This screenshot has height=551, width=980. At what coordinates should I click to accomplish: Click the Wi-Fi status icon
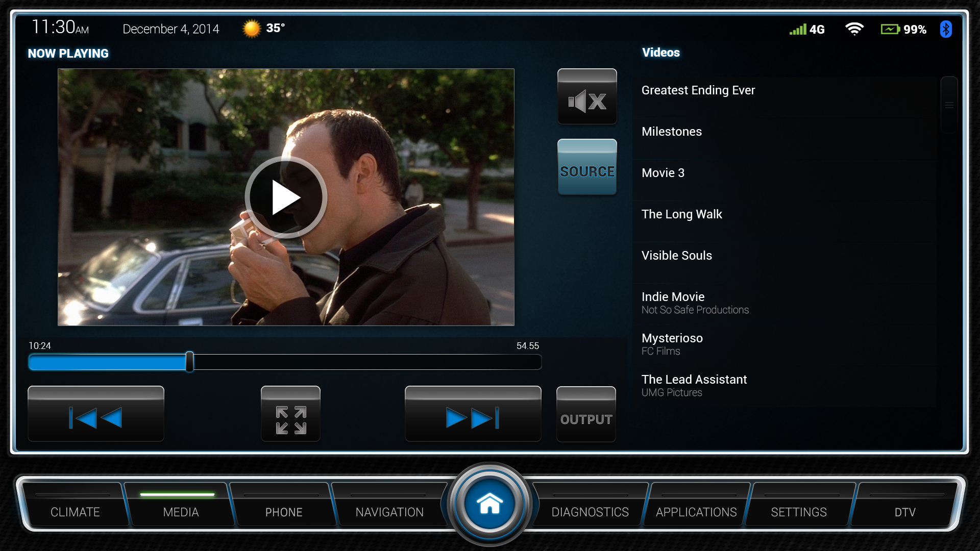click(x=854, y=29)
